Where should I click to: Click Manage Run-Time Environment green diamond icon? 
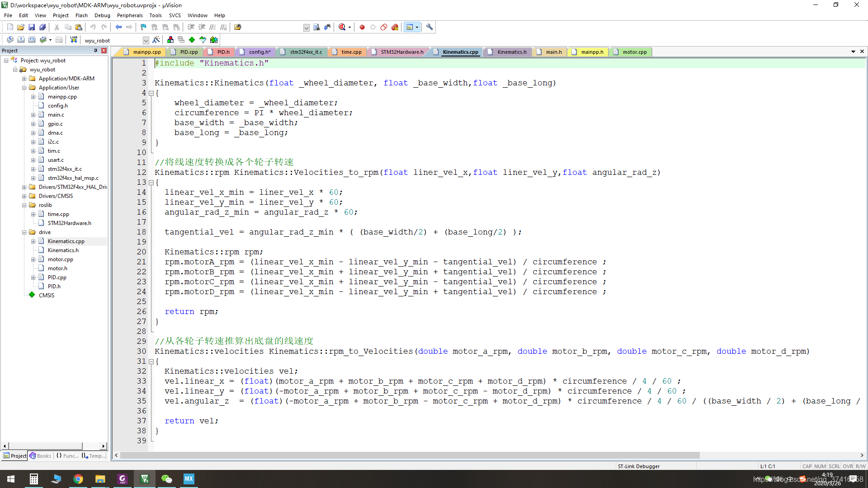point(192,40)
